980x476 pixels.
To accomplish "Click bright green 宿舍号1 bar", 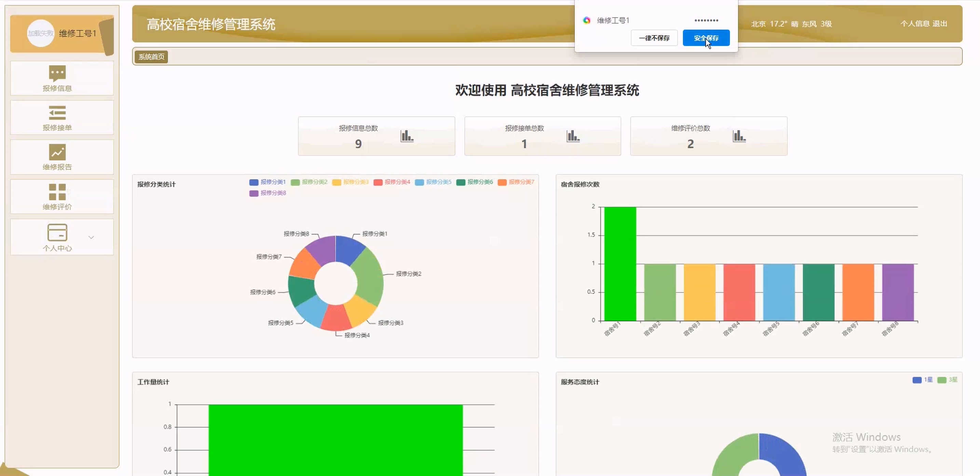I will tap(620, 264).
